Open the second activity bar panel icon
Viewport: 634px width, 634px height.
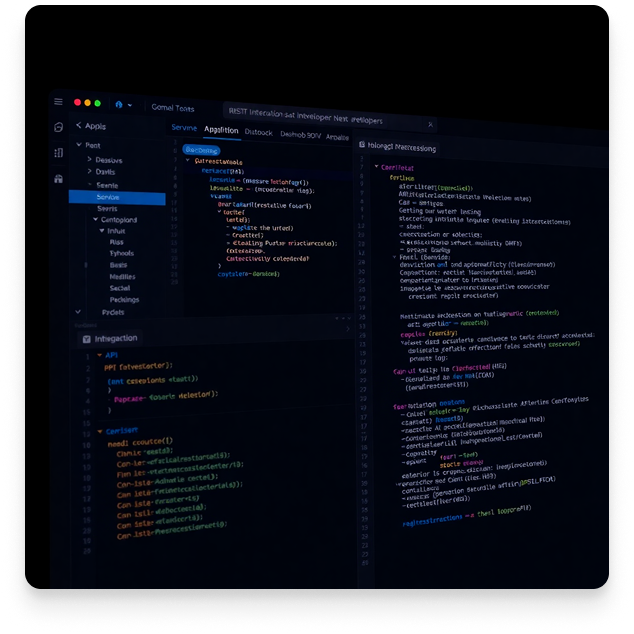point(59,152)
